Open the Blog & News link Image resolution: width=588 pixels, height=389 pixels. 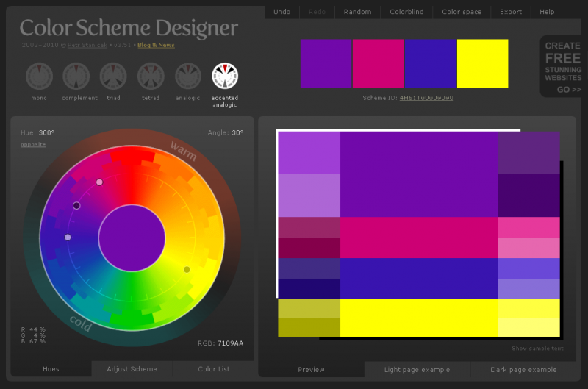click(x=156, y=45)
